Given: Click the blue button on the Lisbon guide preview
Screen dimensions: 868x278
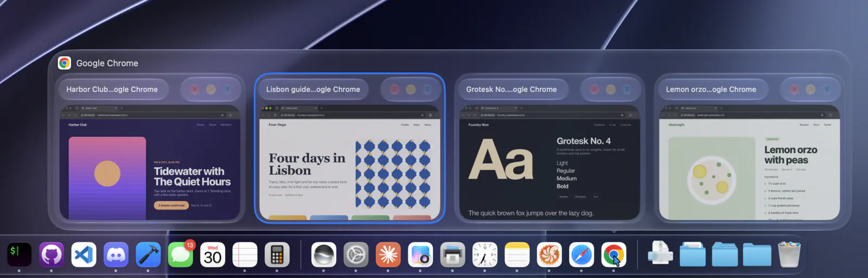Looking at the screenshot, I should coord(427,89).
